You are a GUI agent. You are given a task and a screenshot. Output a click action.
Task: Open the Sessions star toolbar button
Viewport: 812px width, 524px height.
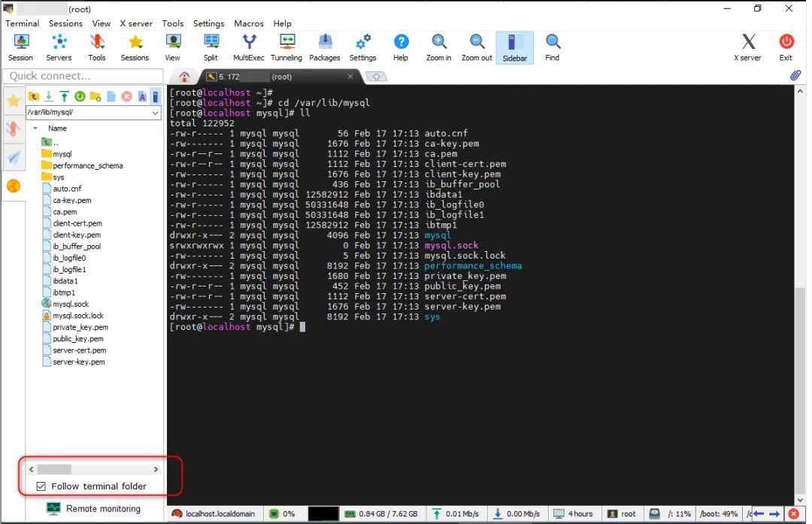(x=135, y=47)
